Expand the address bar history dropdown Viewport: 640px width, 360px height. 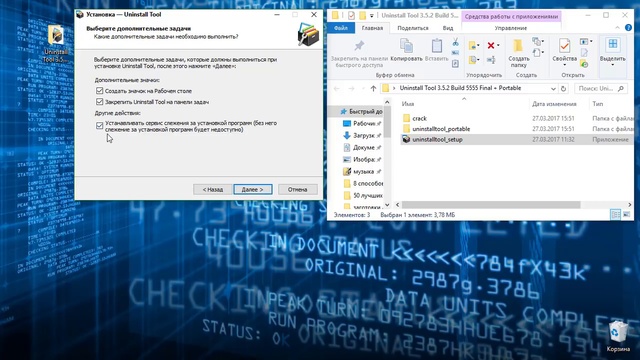(553, 88)
